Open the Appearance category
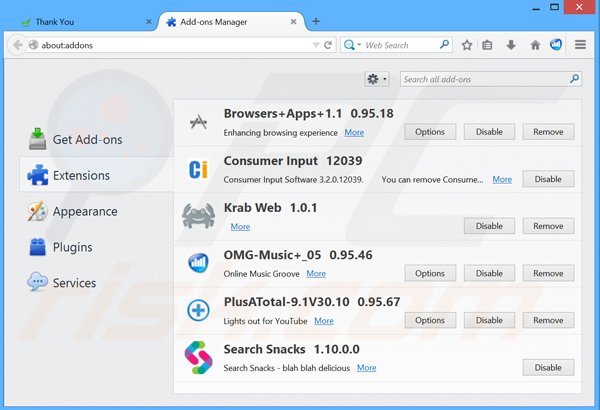This screenshot has width=600, height=410. [x=84, y=211]
